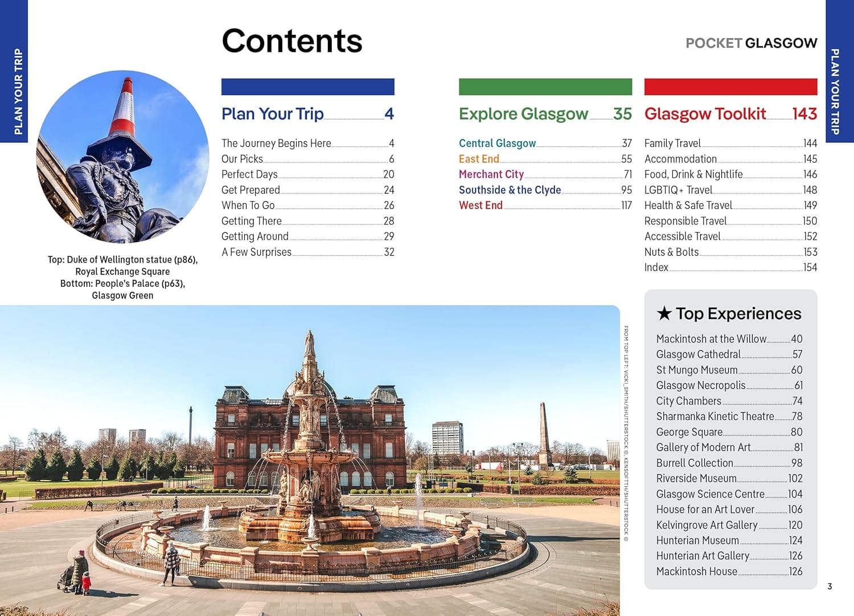Click the People's Palace fountain photo
This screenshot has width=854, height=616.
(310, 461)
